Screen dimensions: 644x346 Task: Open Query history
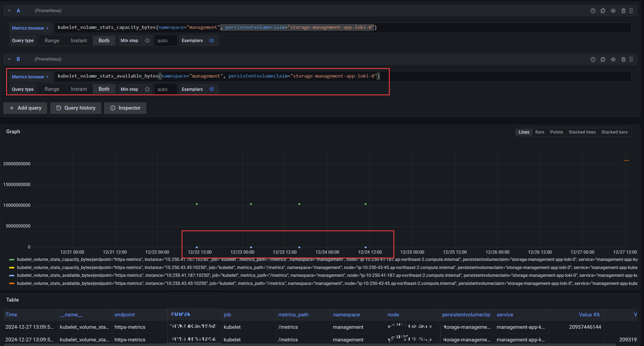pos(76,108)
